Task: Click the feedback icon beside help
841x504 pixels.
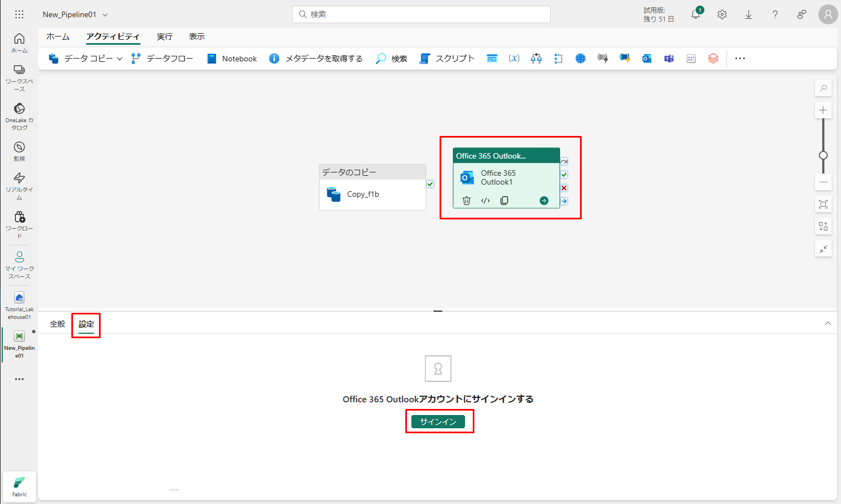Action: [802, 15]
